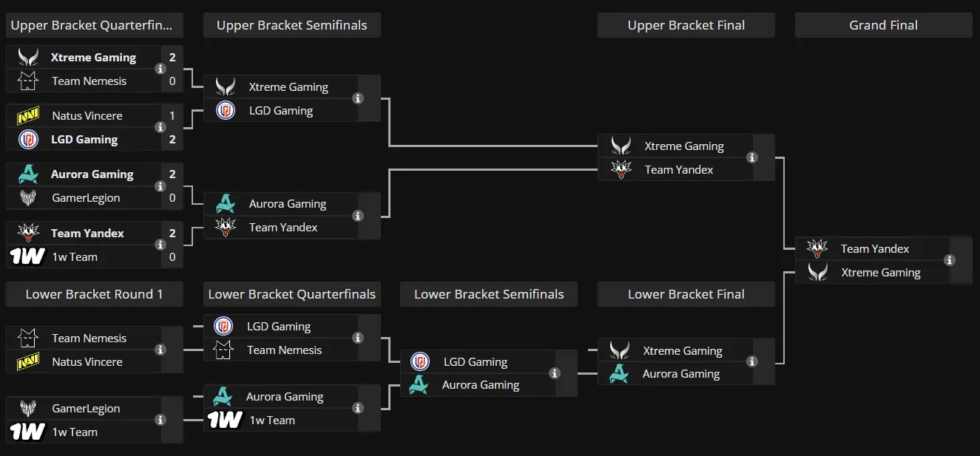
Task: Click GamerLegion in Lower Bracket Round 1
Action: pyautogui.click(x=86, y=409)
